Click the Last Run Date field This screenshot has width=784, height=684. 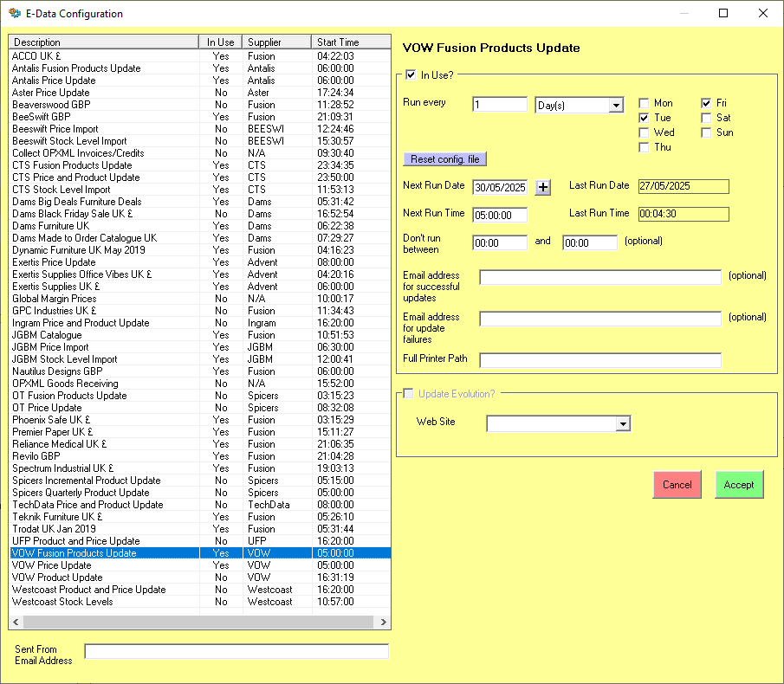pos(684,186)
